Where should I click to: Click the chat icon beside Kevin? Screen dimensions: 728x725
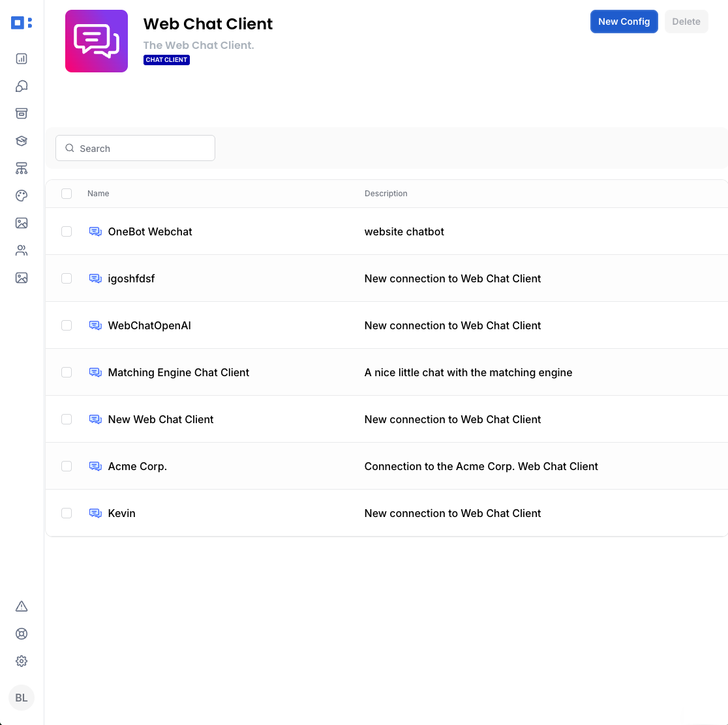pos(95,513)
